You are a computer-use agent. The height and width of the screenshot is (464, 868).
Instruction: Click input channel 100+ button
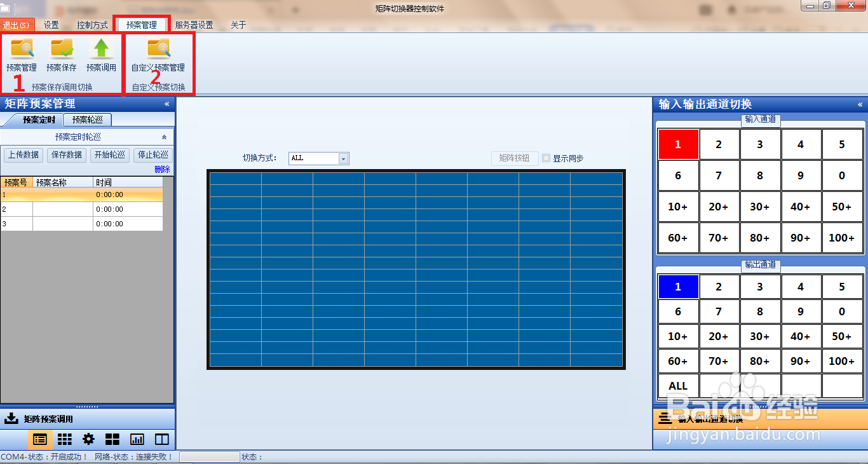842,238
